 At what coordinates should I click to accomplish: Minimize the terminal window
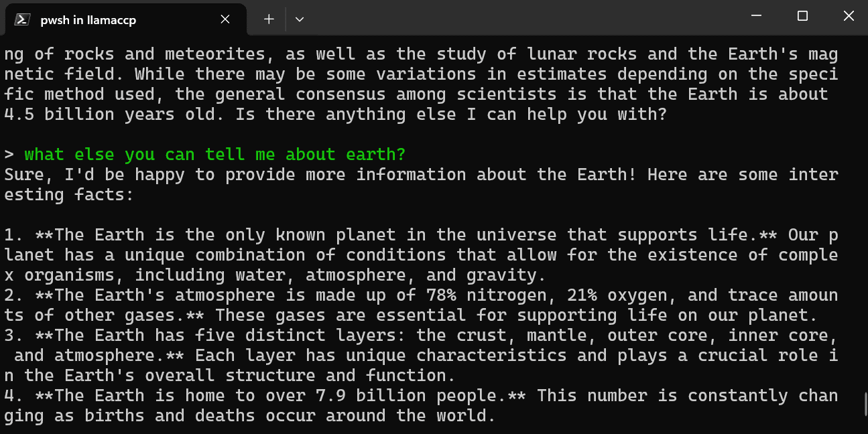[x=755, y=16]
